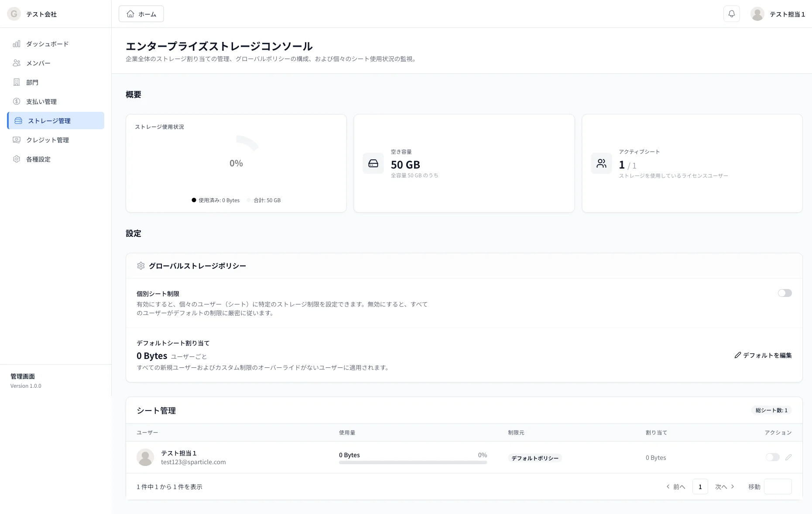Image resolution: width=812 pixels, height=514 pixels.
Task: Click デフォルトを編集 link
Action: point(763,355)
